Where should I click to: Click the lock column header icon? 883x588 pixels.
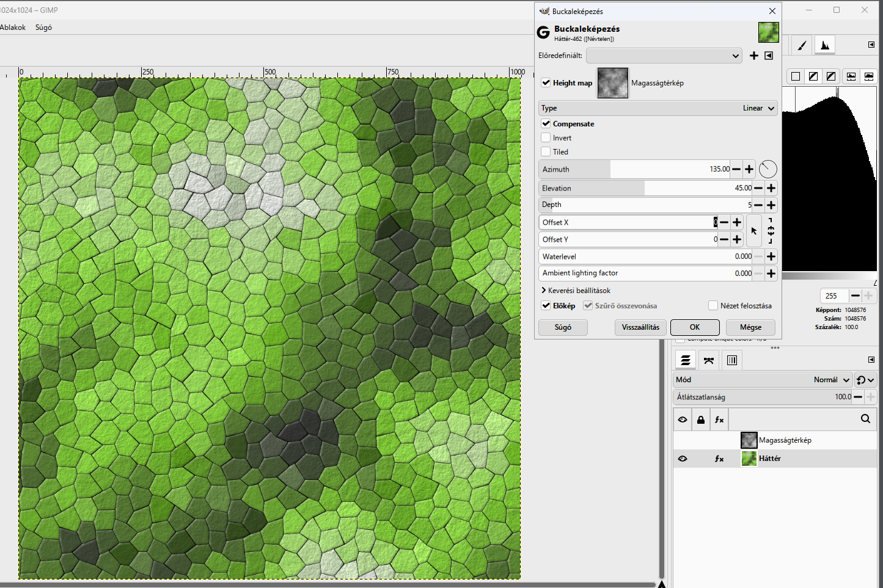click(x=701, y=419)
